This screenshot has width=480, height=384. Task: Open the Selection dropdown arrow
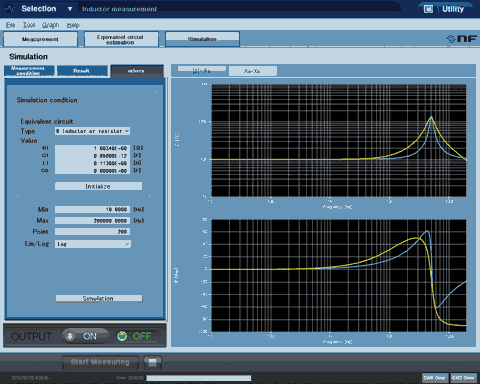click(x=70, y=9)
